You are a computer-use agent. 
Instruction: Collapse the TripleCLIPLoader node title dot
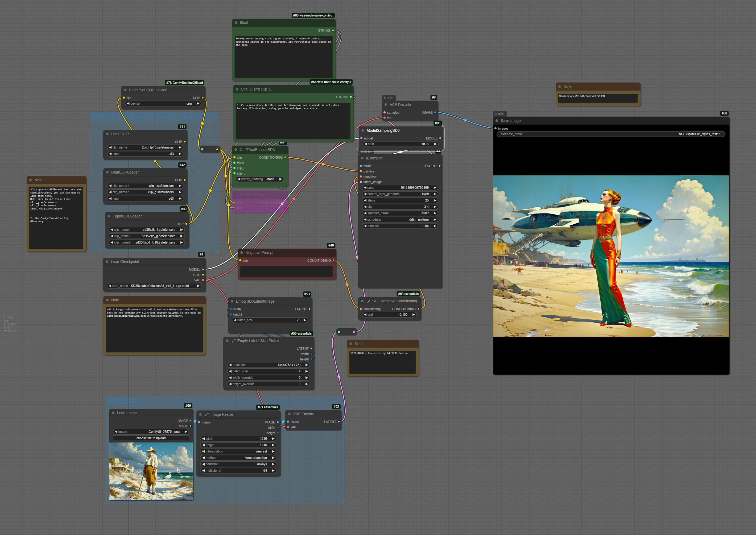click(109, 216)
